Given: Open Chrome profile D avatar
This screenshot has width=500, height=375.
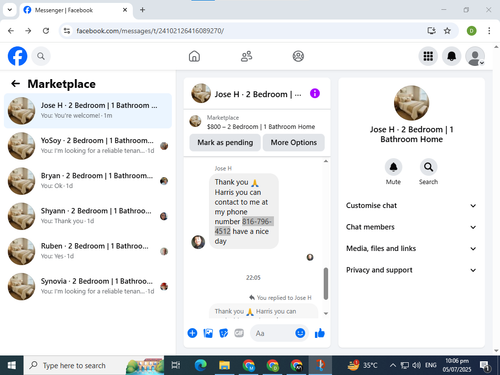Looking at the screenshot, I should (471, 31).
